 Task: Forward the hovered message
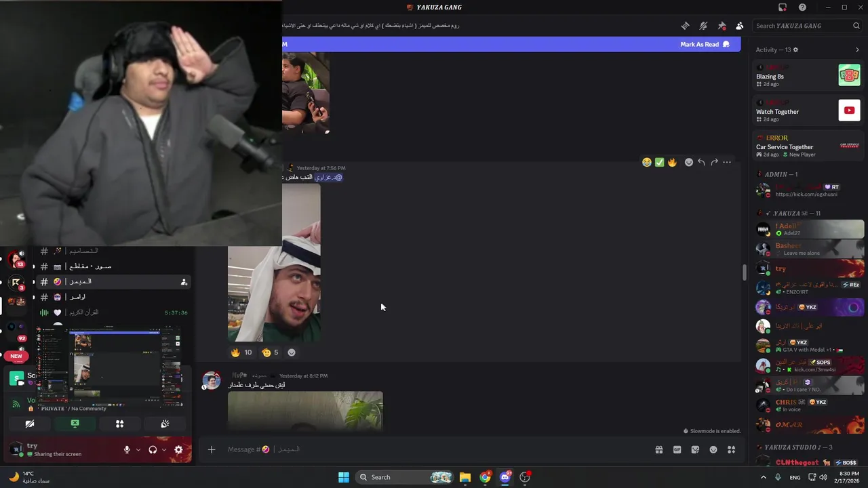(x=714, y=162)
